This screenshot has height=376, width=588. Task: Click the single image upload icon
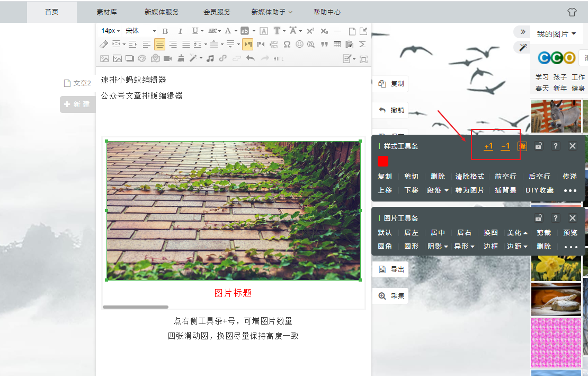pyautogui.click(x=105, y=58)
